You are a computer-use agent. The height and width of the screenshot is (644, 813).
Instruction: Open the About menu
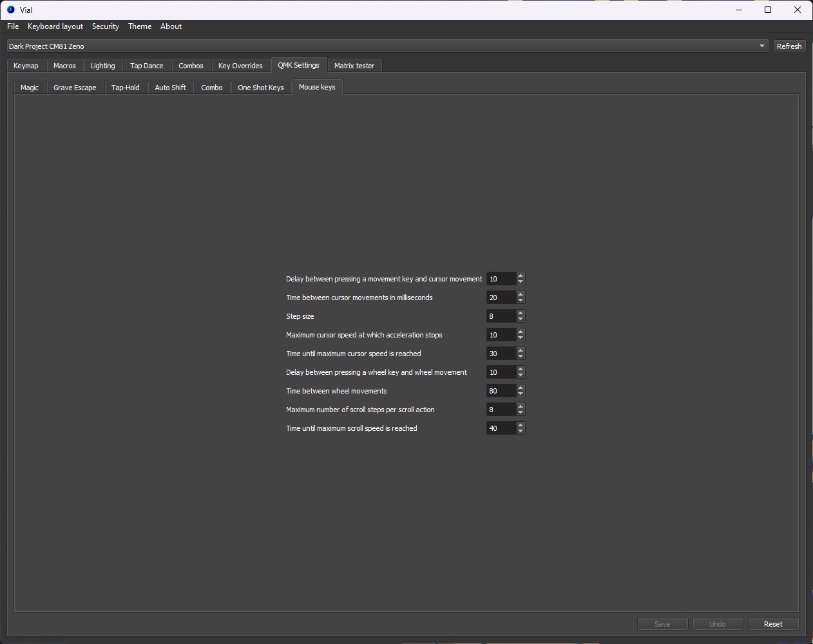coord(171,26)
